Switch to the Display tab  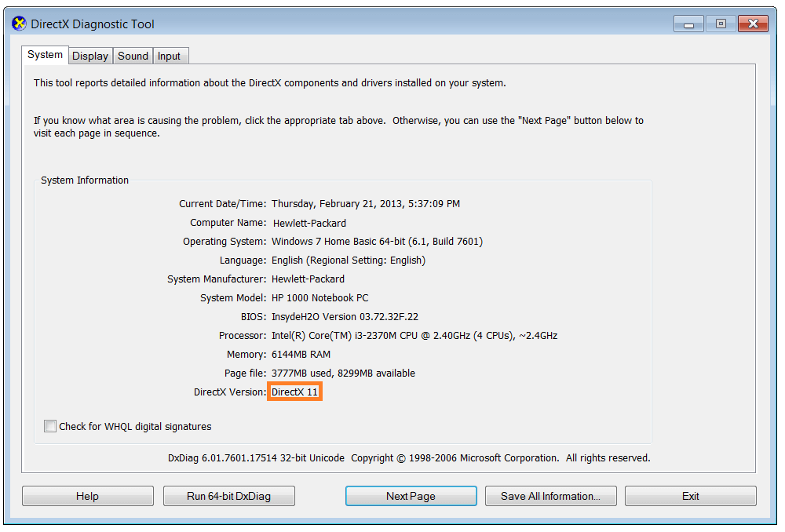coord(90,56)
